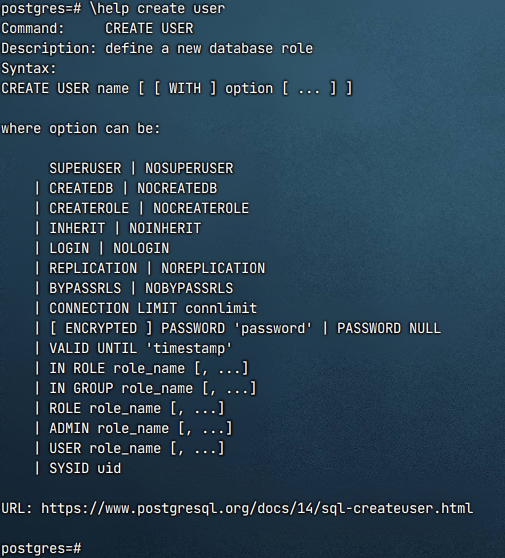Image resolution: width=505 pixels, height=558 pixels.
Task: Click the 'ADMIN role_name' line
Action: click(141, 428)
